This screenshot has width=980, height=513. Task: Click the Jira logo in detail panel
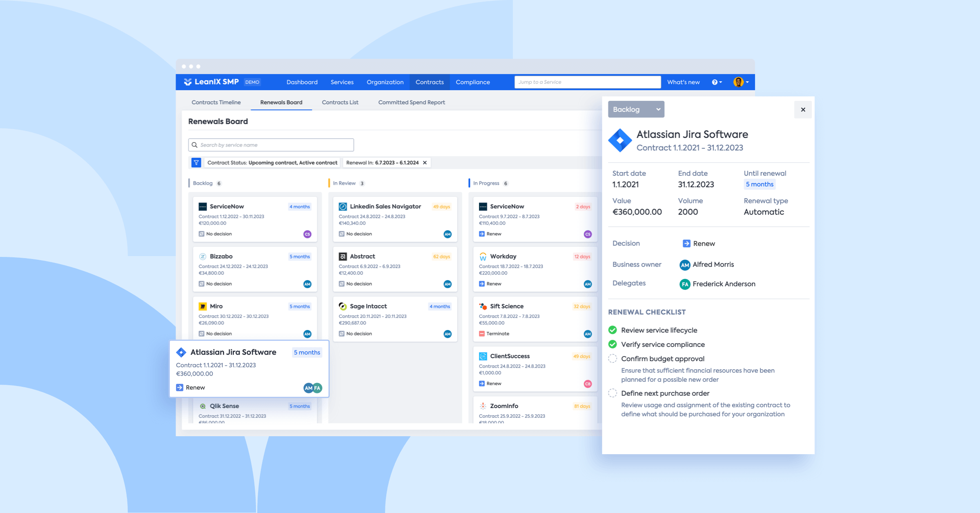[620, 140]
